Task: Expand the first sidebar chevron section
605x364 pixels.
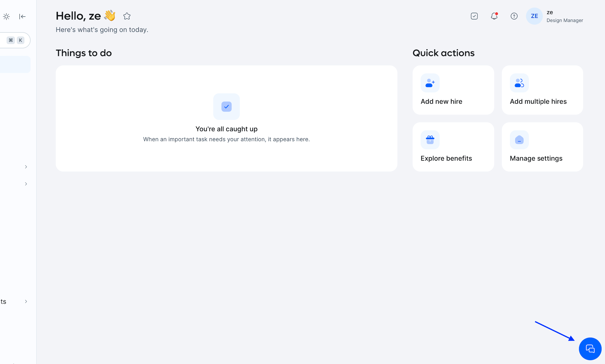Action: (x=26, y=167)
